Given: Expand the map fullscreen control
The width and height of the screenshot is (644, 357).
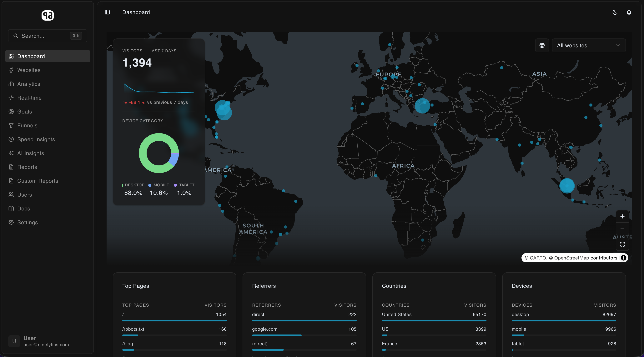Looking at the screenshot, I should pos(622,244).
